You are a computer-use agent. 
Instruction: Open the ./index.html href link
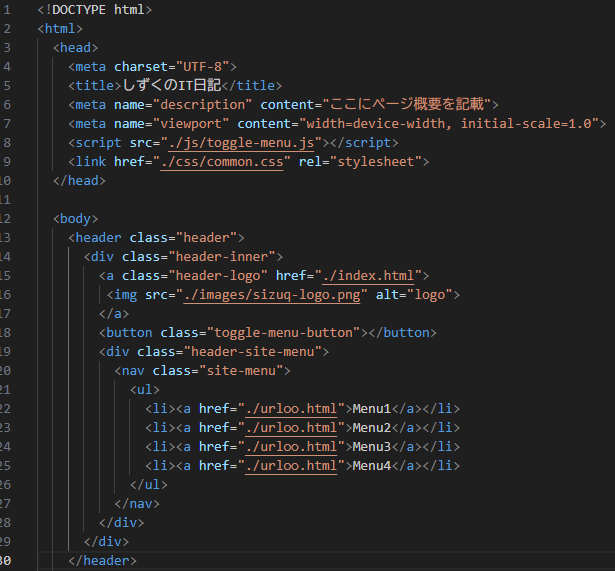pyautogui.click(x=368, y=276)
